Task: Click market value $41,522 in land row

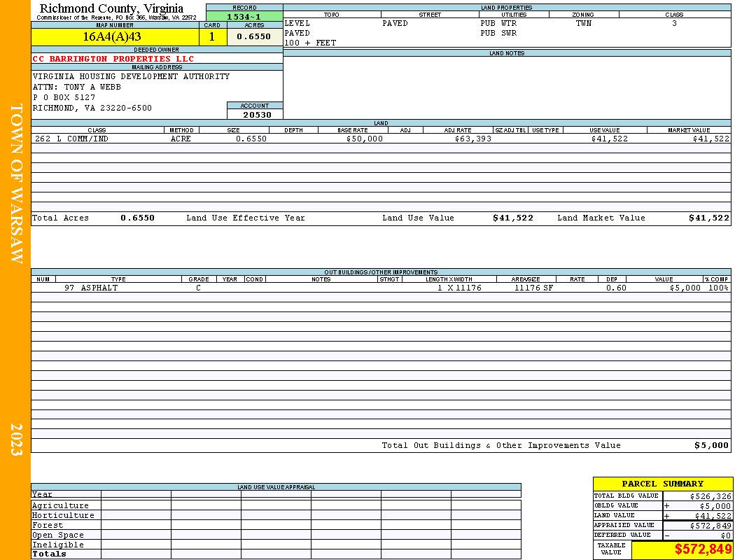Action: click(x=711, y=139)
